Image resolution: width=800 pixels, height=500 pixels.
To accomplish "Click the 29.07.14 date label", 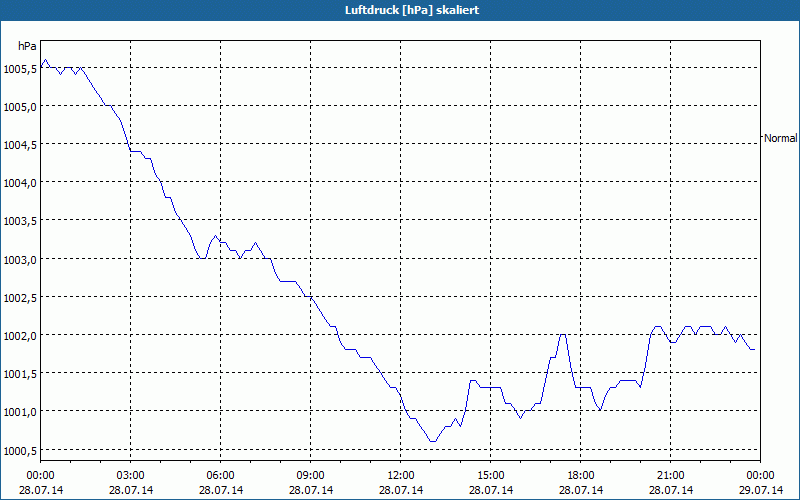I will (x=761, y=490).
